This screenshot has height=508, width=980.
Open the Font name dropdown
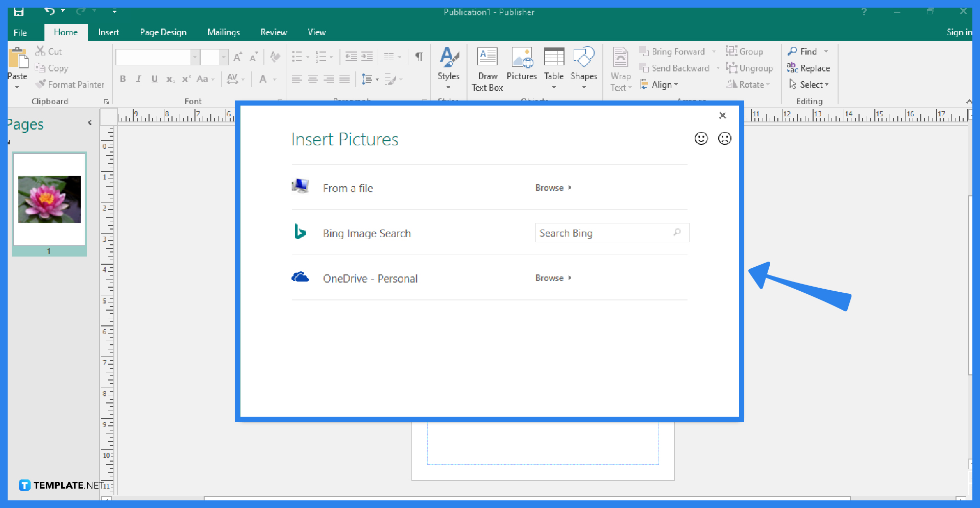point(195,57)
